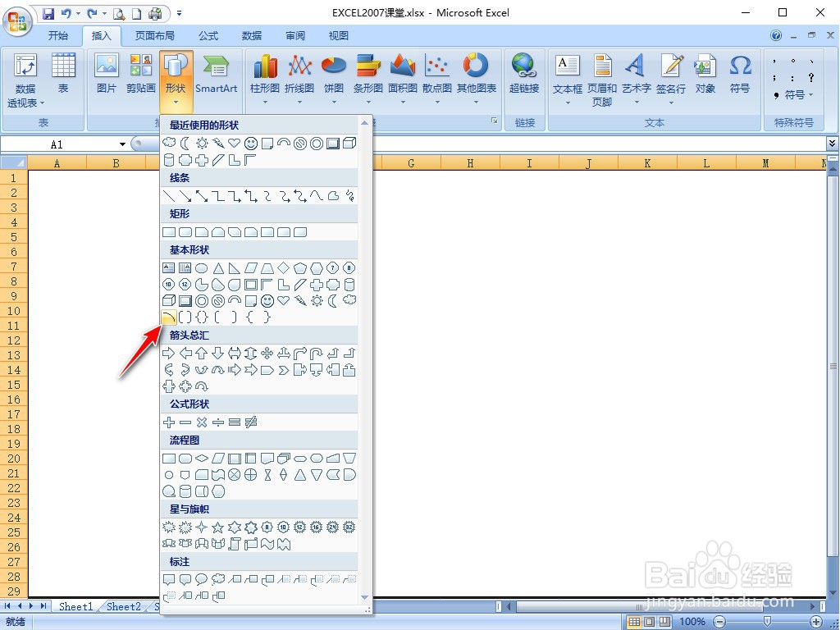Pick the 5-point star in 星与旗帜
Image resolution: width=840 pixels, height=630 pixels.
[x=218, y=527]
